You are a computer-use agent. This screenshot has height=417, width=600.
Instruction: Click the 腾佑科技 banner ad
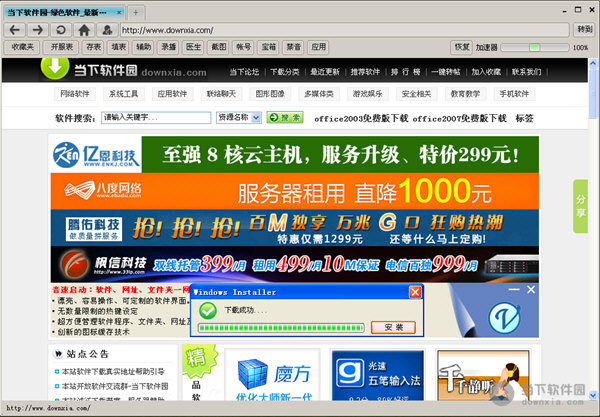coord(294,228)
